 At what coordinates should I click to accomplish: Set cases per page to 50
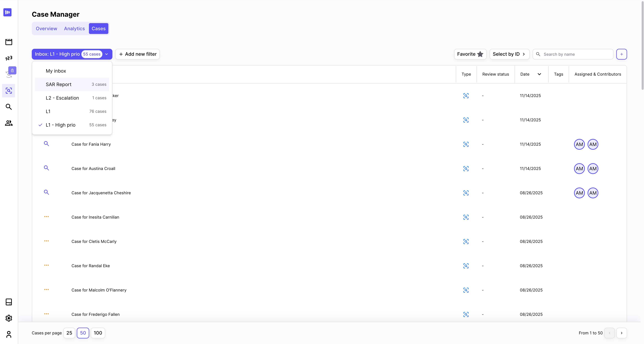pos(83,333)
